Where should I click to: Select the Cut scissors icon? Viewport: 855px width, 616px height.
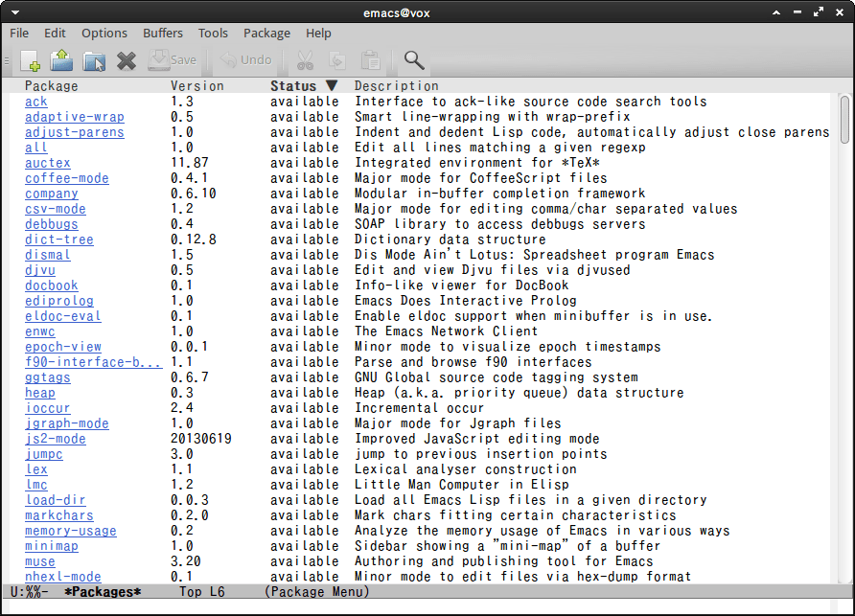tap(305, 60)
